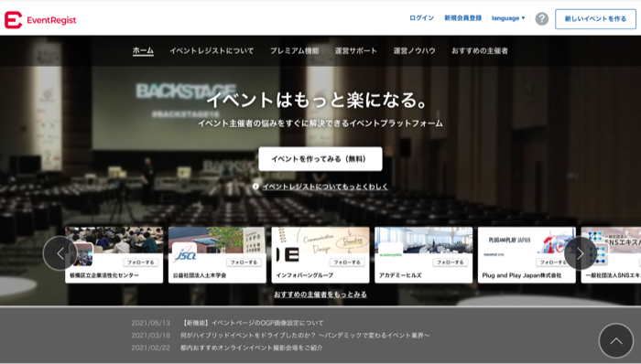
Task: Toggle フォローする on アカデミーヒルズ card
Action: coord(451,262)
